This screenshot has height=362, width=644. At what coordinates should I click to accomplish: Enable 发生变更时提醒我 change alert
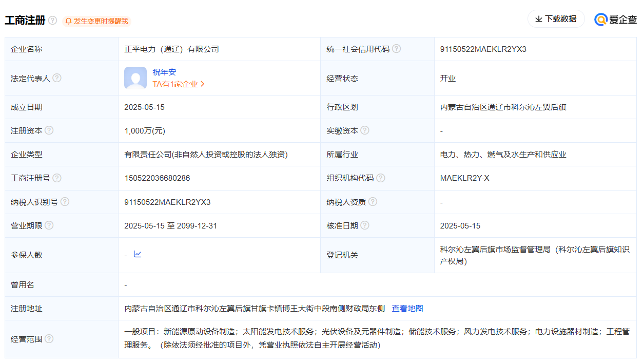(96, 21)
